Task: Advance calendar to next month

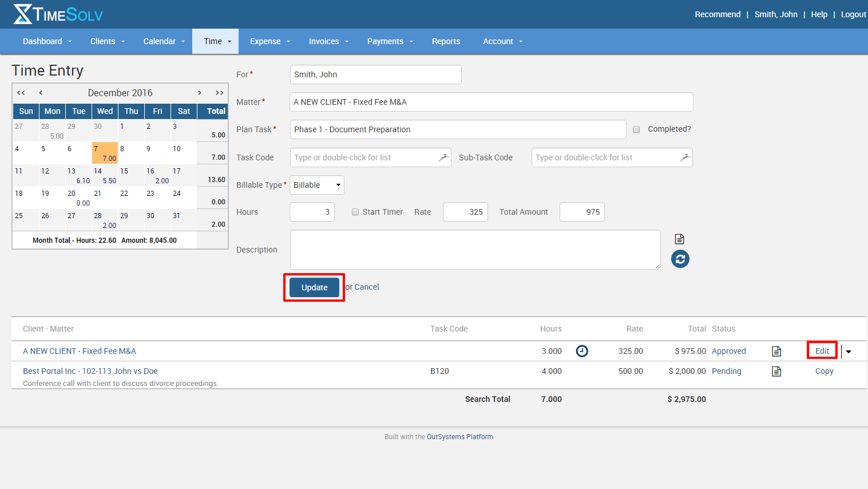Action: [199, 93]
